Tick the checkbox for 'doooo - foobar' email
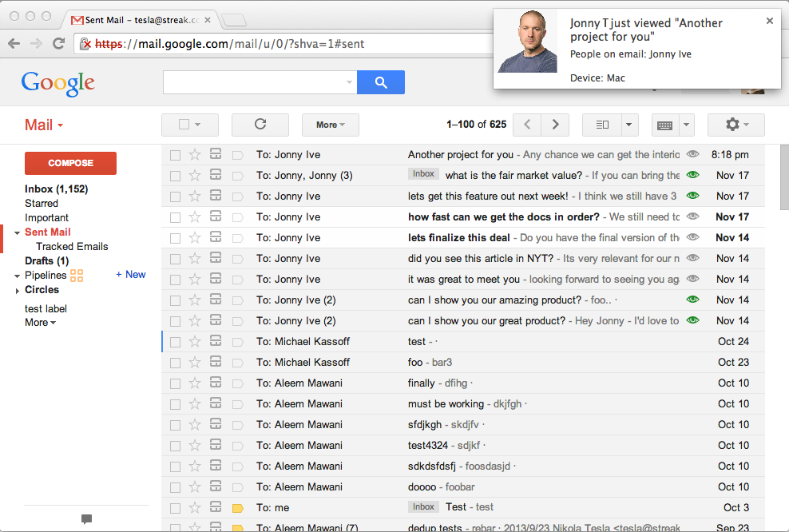Screen dimensions: 789x532 [175, 487]
